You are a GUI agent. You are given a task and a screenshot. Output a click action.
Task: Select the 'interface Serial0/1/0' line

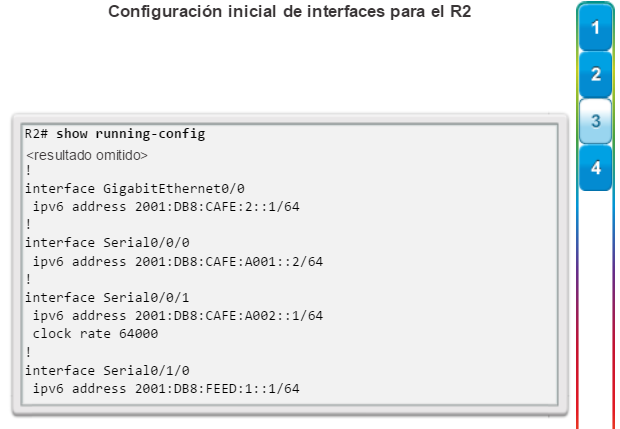click(x=107, y=370)
